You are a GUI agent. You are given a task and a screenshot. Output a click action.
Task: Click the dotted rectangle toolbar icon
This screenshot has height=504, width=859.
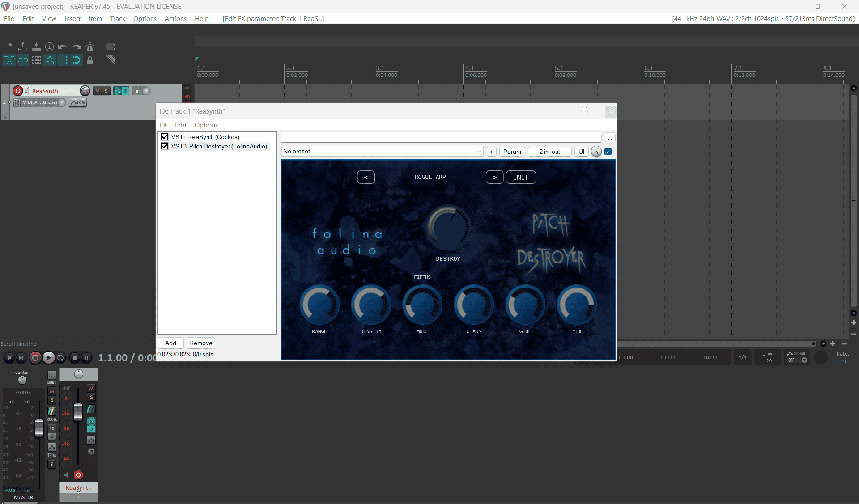click(110, 47)
